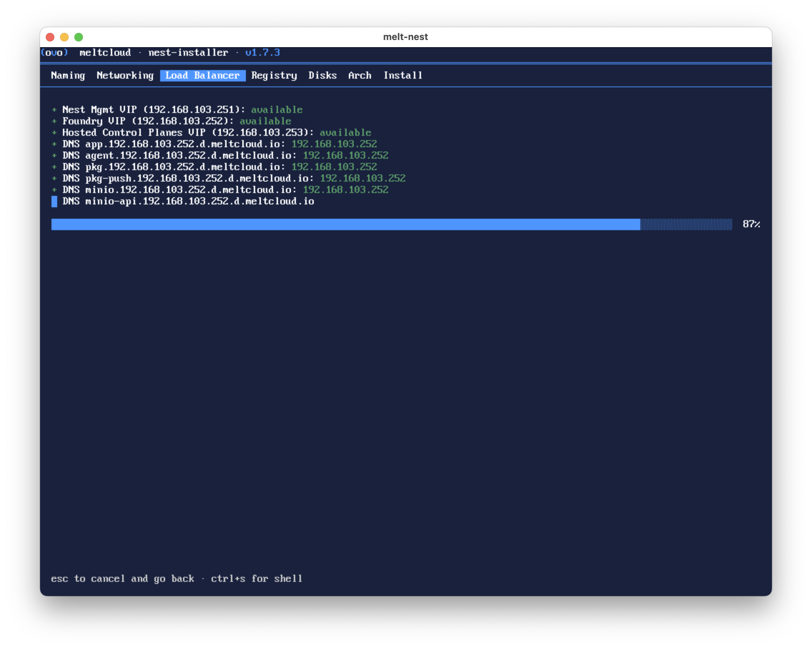Switch to the Naming tab
The image size is (812, 649).
pyautogui.click(x=68, y=75)
